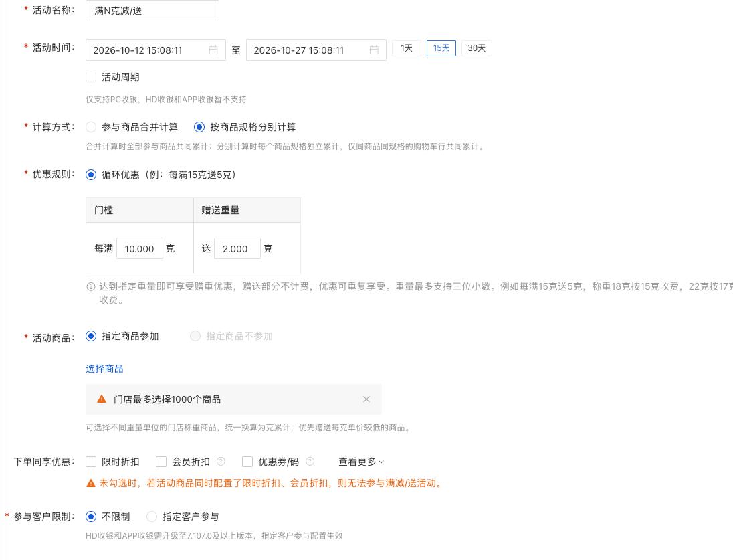Click the 赠送重量 table header
This screenshot has height=560, width=733.
[247, 210]
